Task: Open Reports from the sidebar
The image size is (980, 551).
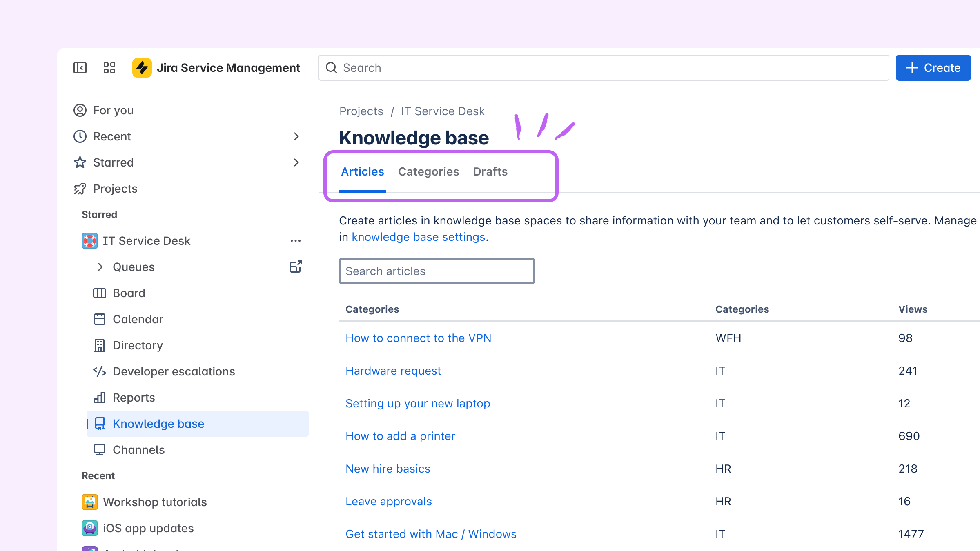Action: 134,398
